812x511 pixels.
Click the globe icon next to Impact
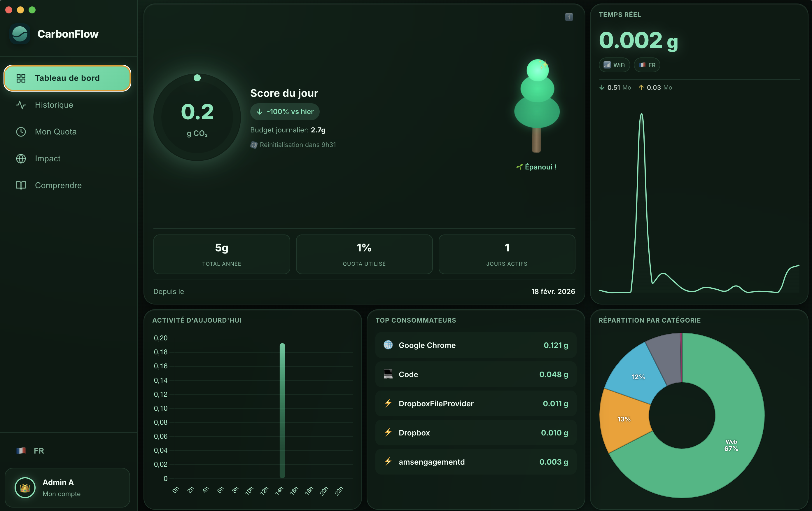click(21, 159)
